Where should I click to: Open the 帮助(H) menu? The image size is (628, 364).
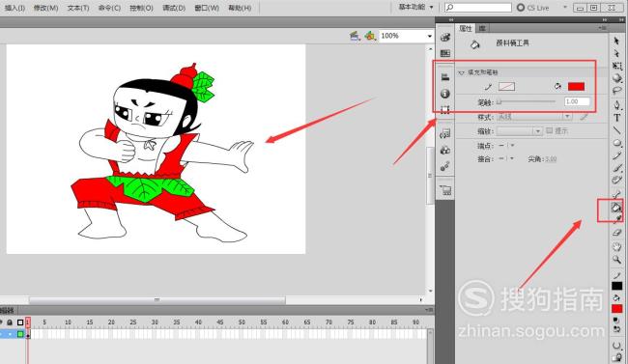(x=240, y=8)
